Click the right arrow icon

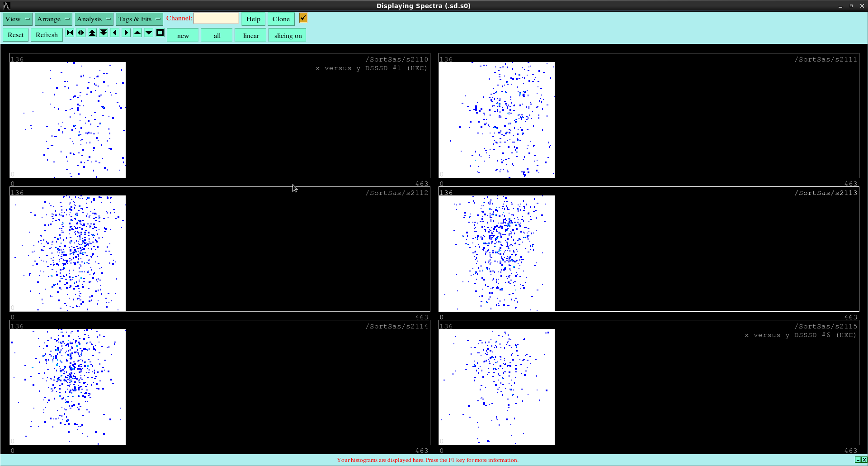[x=126, y=33]
